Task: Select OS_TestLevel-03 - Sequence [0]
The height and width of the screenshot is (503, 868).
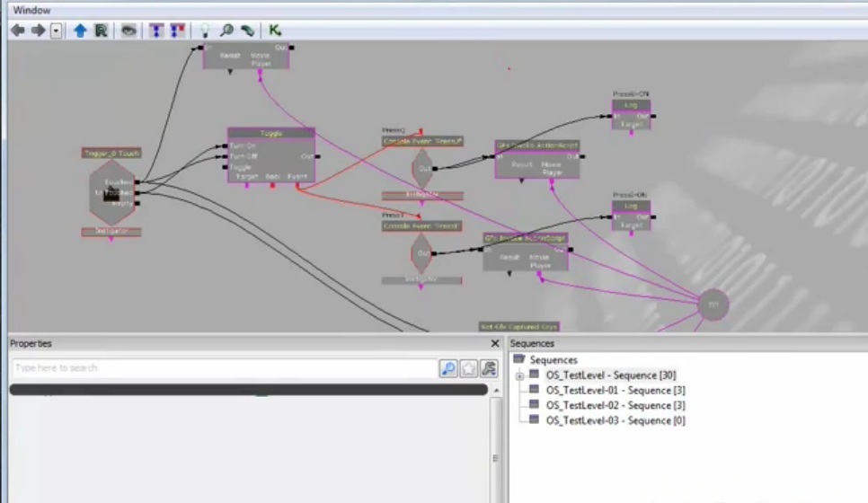Action: click(616, 420)
